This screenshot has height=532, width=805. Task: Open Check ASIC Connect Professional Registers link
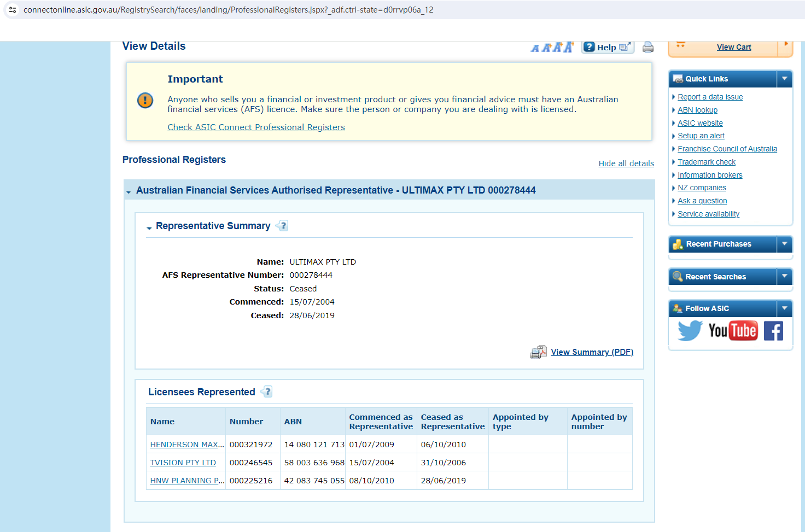[x=256, y=127]
